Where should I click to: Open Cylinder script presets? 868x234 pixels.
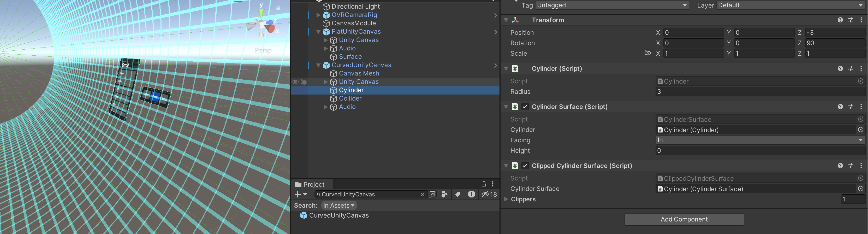click(x=851, y=68)
